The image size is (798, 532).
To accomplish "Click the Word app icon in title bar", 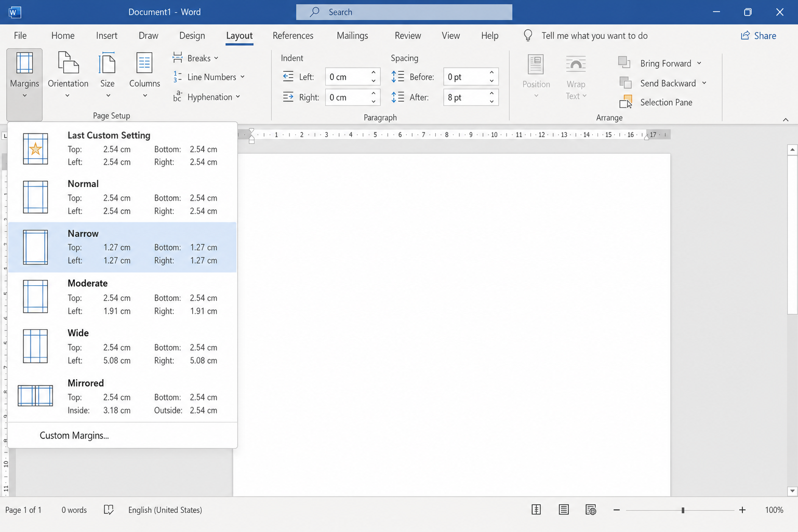I will (15, 12).
